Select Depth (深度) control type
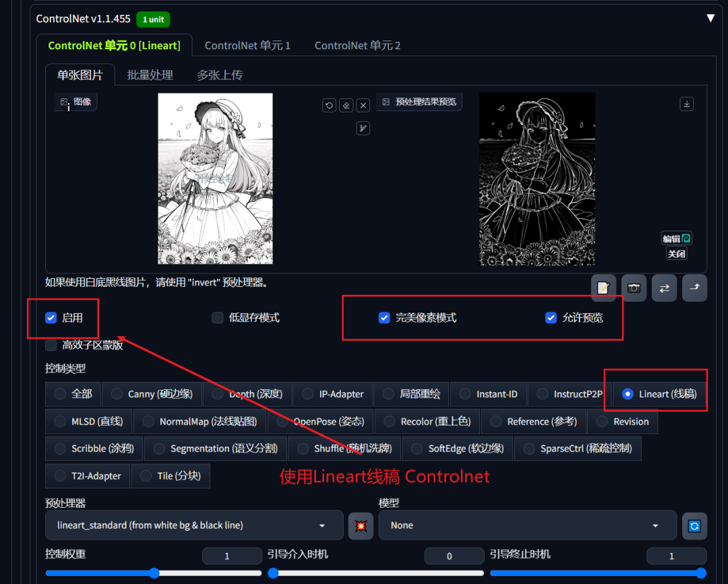Screen dimensions: 728x584 point(247,394)
